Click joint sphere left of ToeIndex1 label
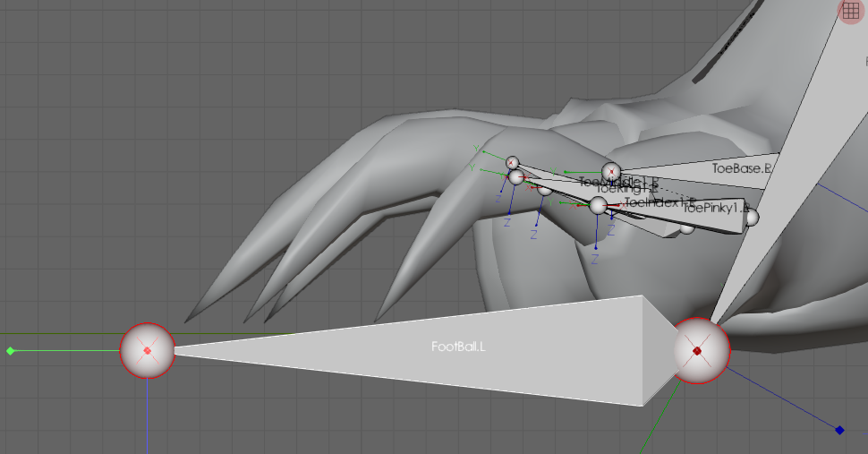Screen dimensions: 868x454 (598, 206)
